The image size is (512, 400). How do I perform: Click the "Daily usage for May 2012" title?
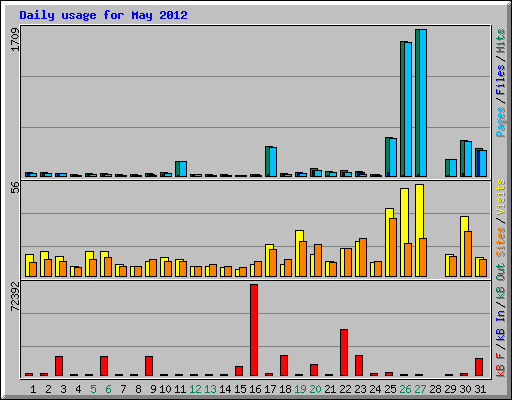(103, 15)
